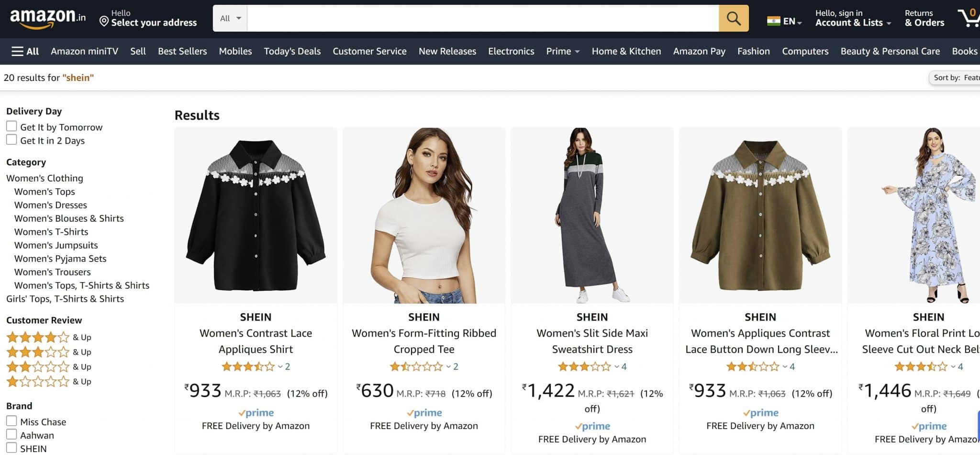980x455 pixels.
Task: Click prime badge under Appliques Contrast Lace Button Down
Action: click(760, 412)
